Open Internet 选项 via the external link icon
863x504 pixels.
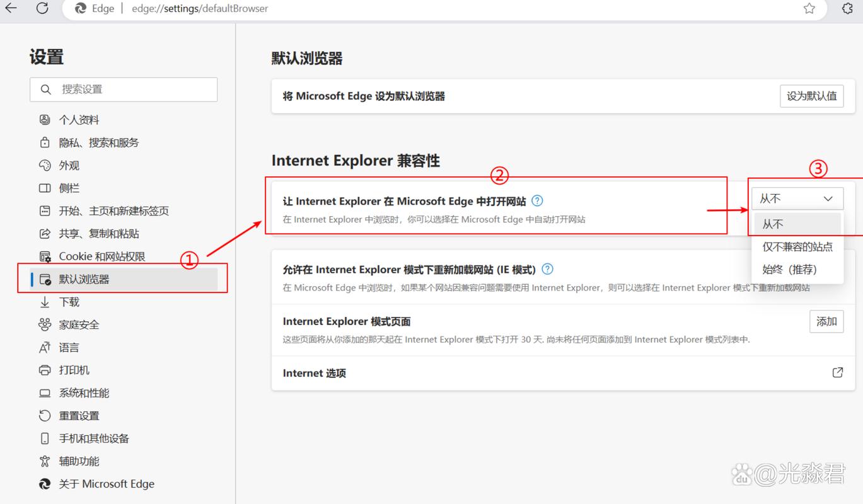tap(838, 372)
